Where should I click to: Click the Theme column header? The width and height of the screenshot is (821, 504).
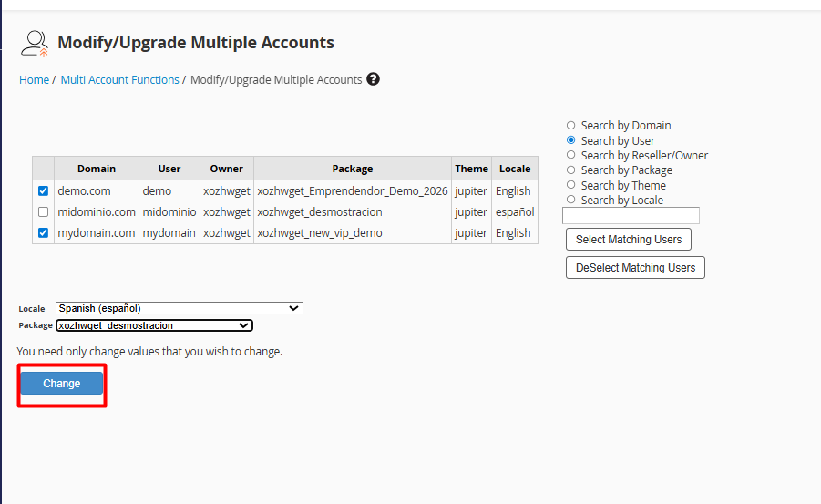tap(471, 169)
